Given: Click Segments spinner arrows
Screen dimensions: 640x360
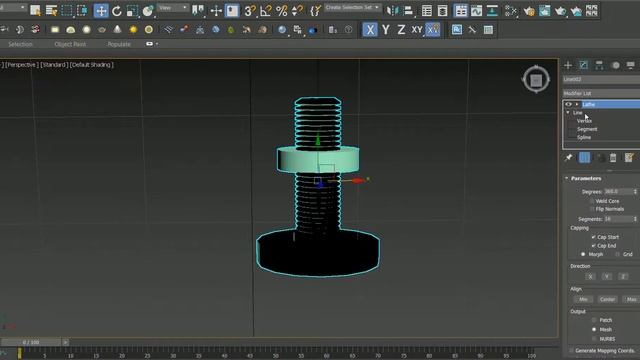Looking at the screenshot, I should 635,219.
